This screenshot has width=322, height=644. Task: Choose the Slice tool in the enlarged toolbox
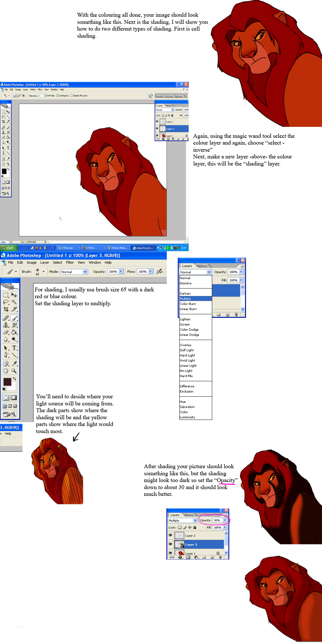coord(14,309)
